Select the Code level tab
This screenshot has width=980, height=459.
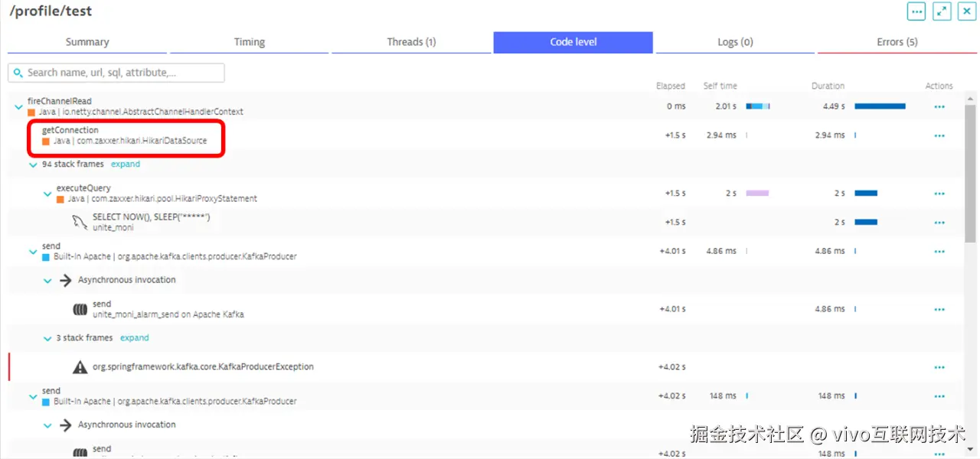click(573, 42)
